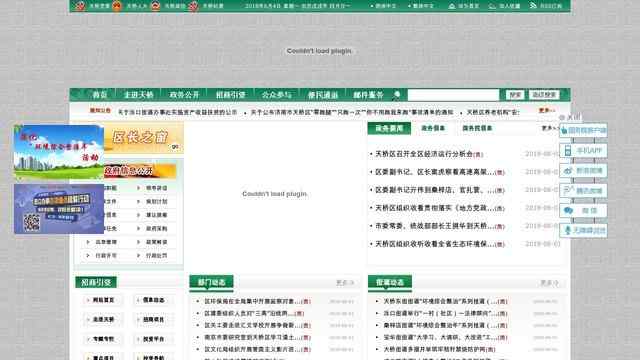Open the 天桥政府 emblem icon in top bar
Viewport: 640px width, 360px height.
point(156,6)
